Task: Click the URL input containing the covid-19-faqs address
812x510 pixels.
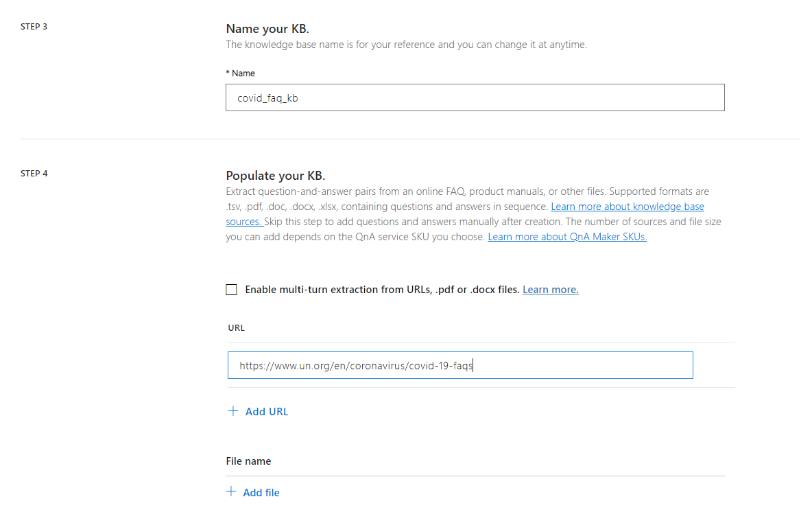Action: click(459, 364)
